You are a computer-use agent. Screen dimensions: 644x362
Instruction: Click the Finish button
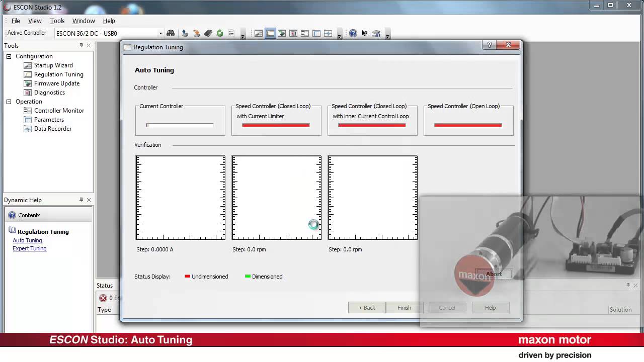pos(405,308)
